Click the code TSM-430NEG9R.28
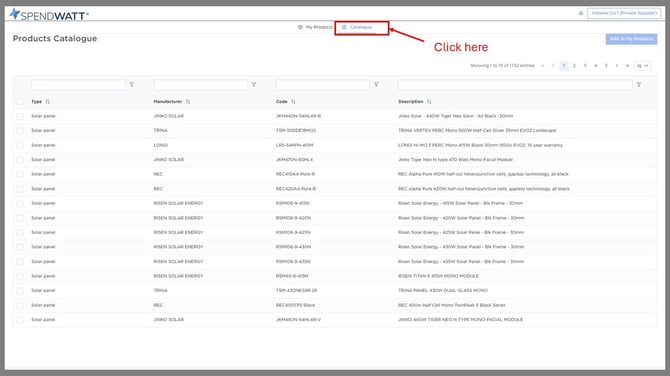670x376 pixels. coord(297,291)
